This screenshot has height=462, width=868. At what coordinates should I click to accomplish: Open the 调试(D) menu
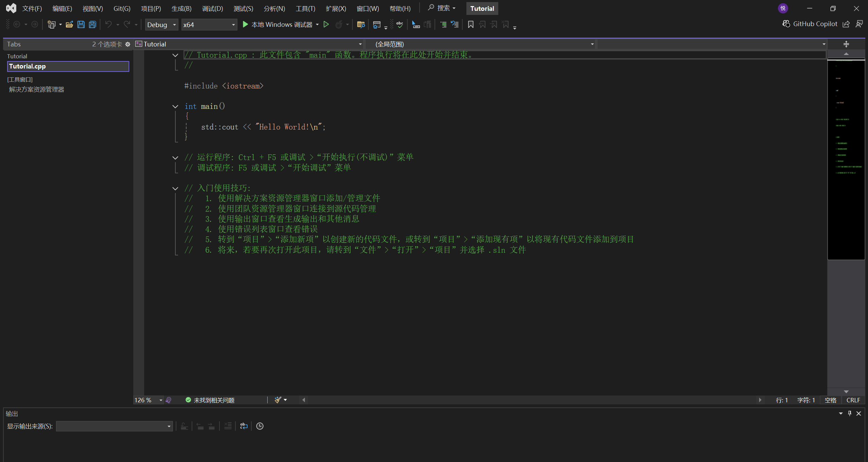213,8
